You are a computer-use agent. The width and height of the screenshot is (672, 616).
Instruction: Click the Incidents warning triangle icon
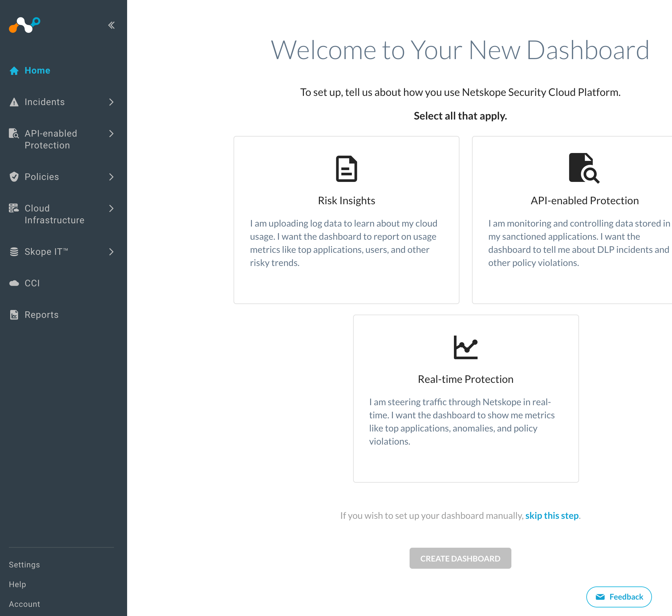point(14,102)
